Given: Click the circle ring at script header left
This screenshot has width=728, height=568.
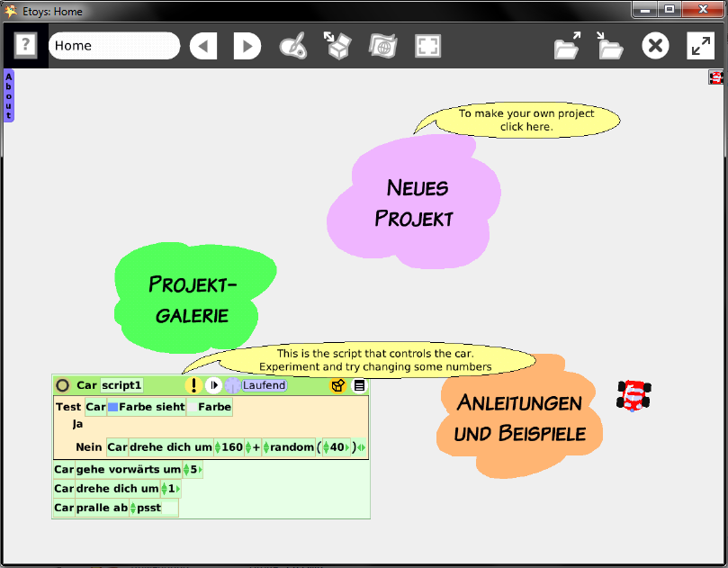Looking at the screenshot, I should click(x=62, y=385).
